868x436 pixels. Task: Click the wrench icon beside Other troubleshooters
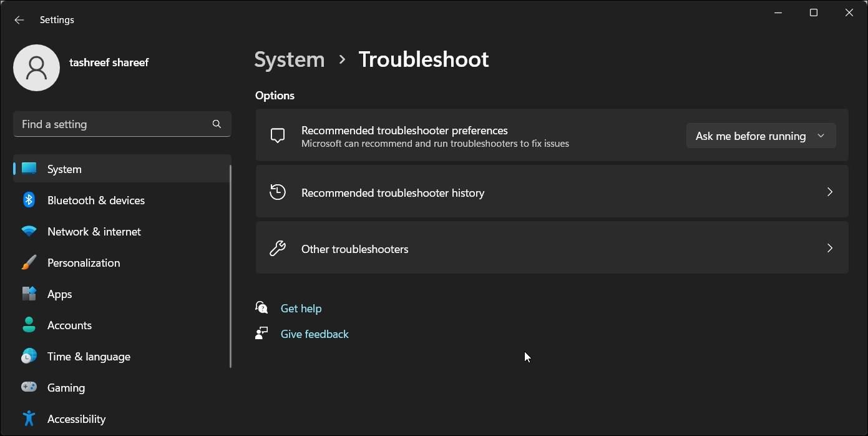[277, 248]
